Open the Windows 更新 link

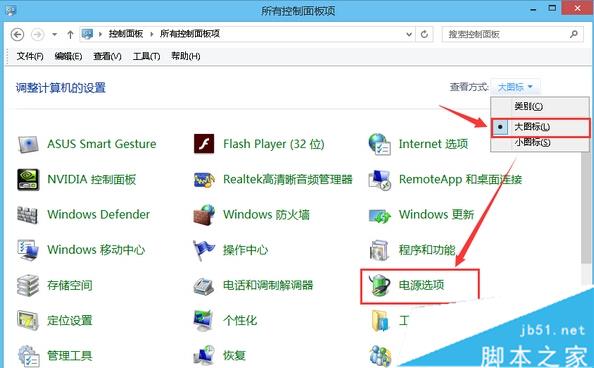tap(436, 215)
